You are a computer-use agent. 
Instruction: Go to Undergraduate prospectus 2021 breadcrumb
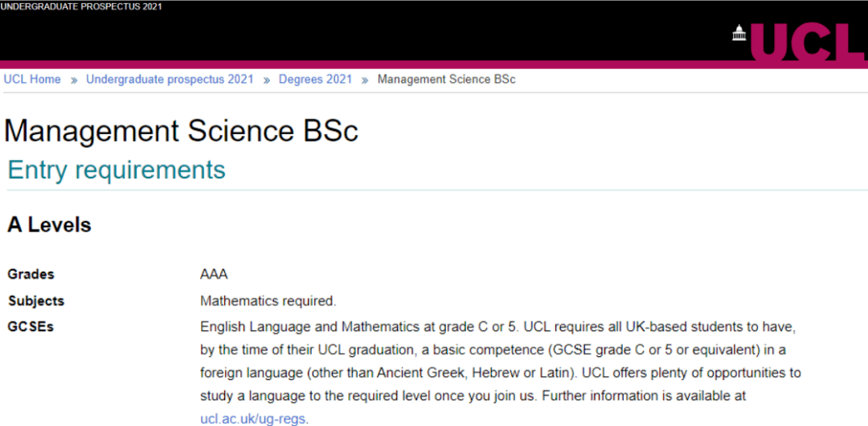point(170,80)
